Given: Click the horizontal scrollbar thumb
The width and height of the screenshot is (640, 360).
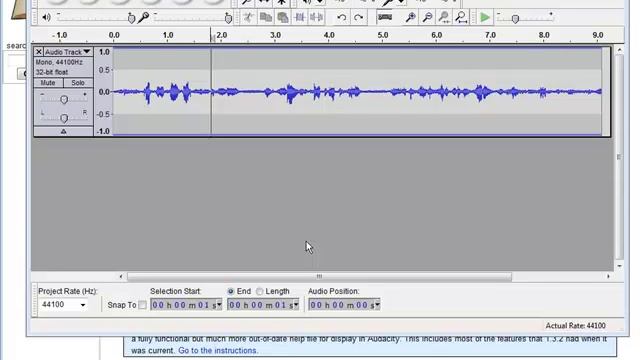Looking at the screenshot, I should 319,277.
